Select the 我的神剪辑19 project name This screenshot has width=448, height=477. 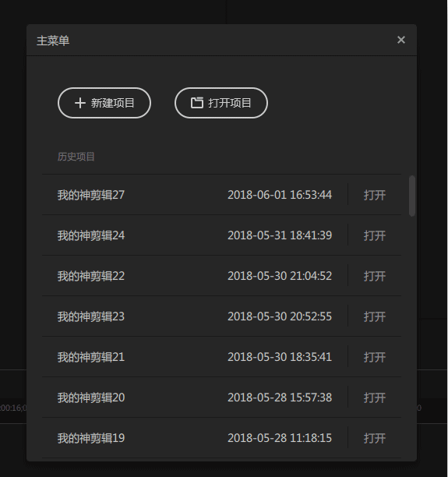[x=91, y=438]
